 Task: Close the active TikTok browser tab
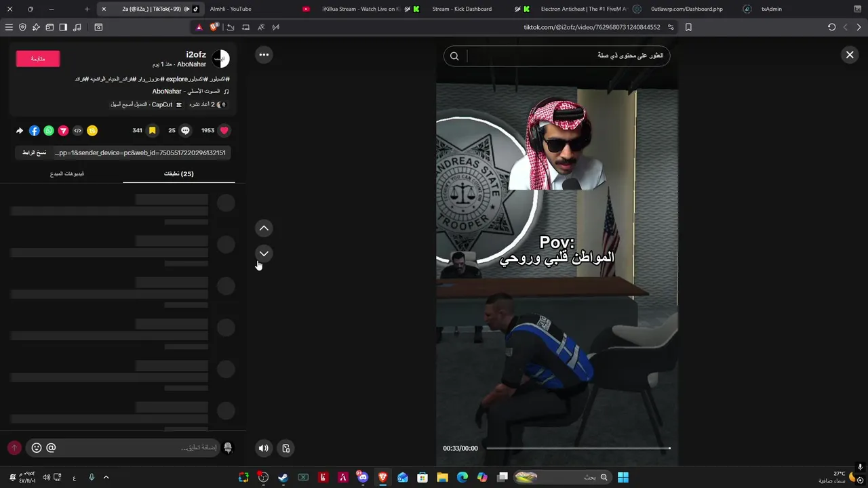click(104, 9)
